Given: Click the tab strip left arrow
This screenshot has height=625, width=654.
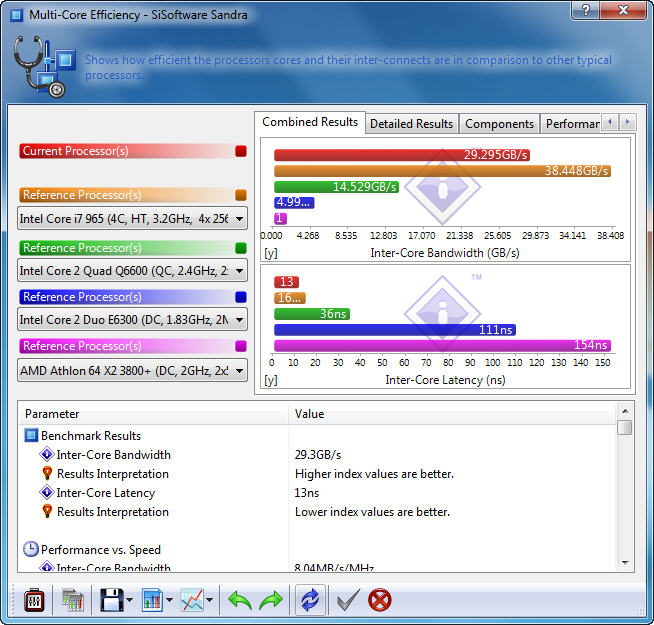Looking at the screenshot, I should pyautogui.click(x=610, y=122).
